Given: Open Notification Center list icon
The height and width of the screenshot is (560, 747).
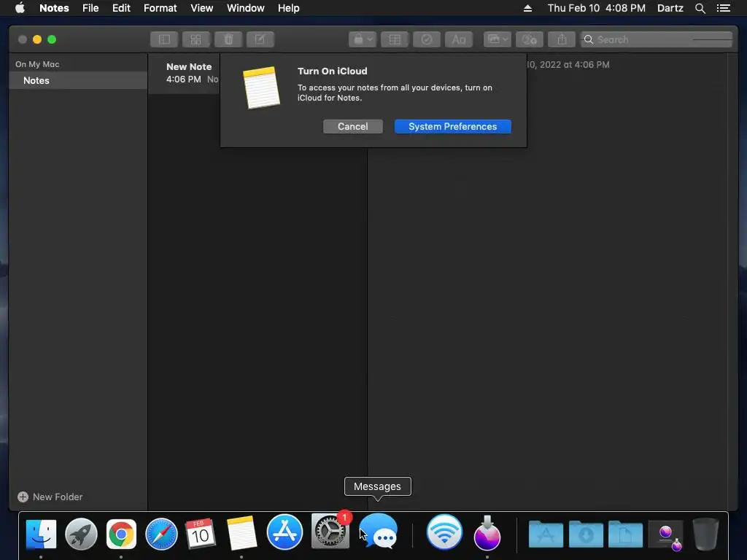Looking at the screenshot, I should click(x=723, y=8).
